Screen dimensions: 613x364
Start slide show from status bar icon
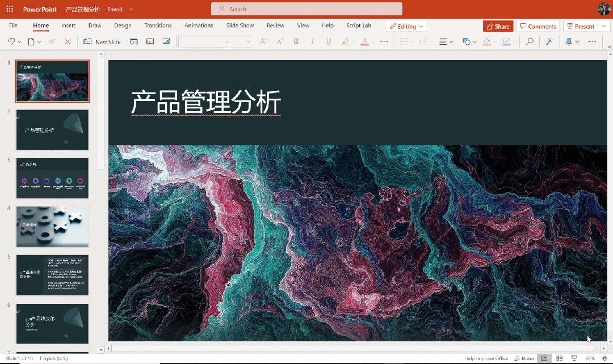click(574, 358)
